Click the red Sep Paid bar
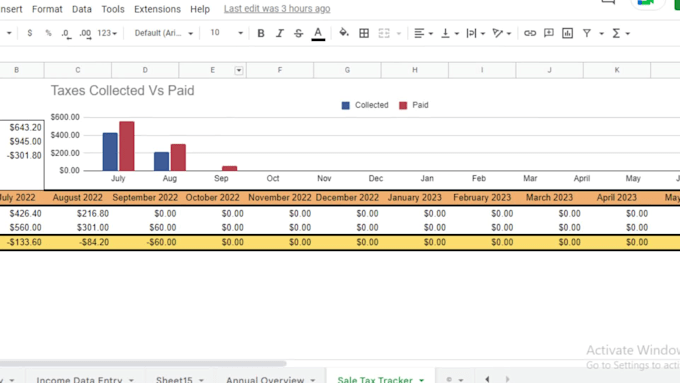680x383 pixels. coord(229,168)
